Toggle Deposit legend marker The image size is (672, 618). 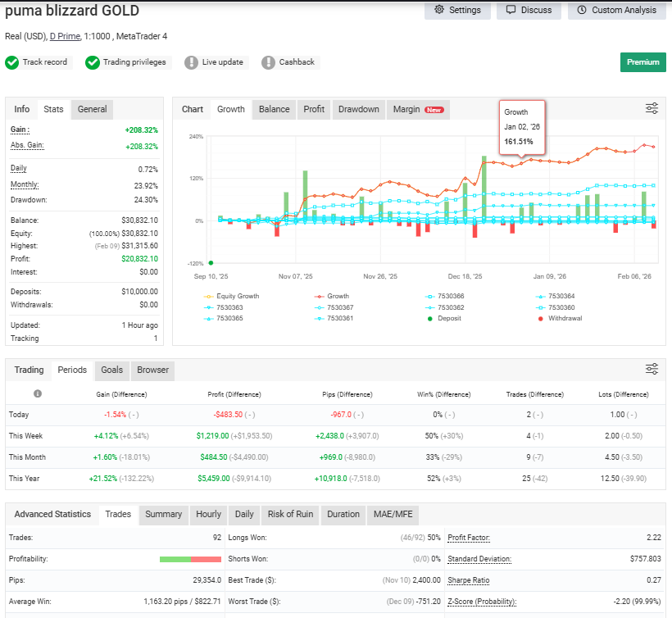[x=444, y=318]
